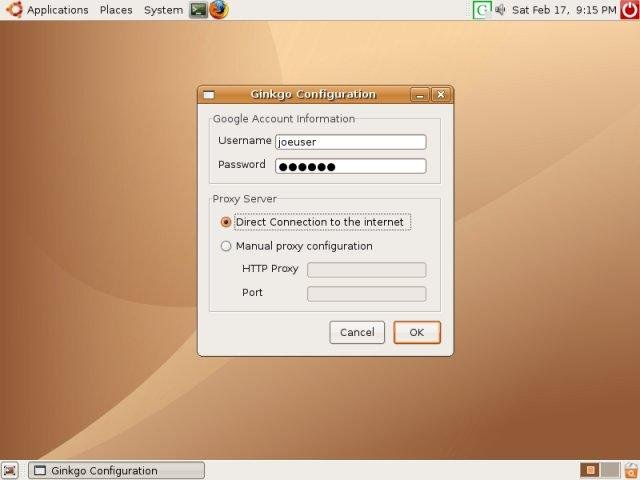Launch Firefox web browser from panel
This screenshot has width=640, height=480.
(x=219, y=9)
